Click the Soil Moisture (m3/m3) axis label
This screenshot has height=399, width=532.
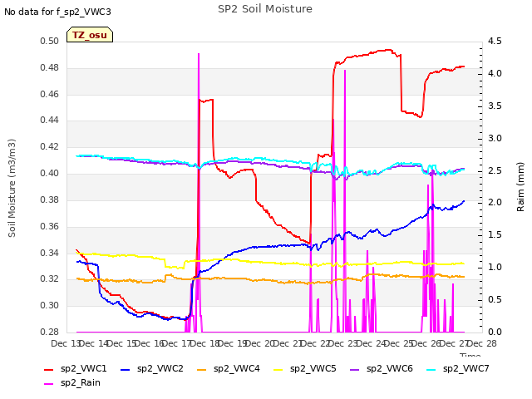(12, 188)
